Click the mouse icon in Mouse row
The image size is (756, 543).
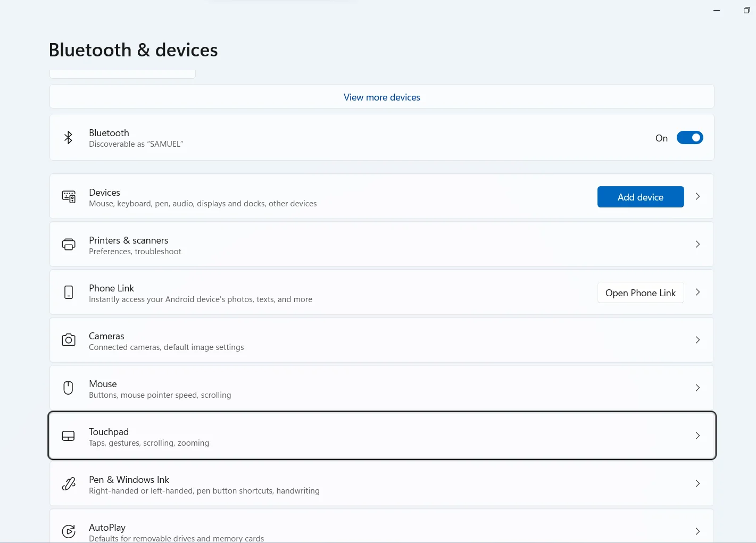click(68, 388)
